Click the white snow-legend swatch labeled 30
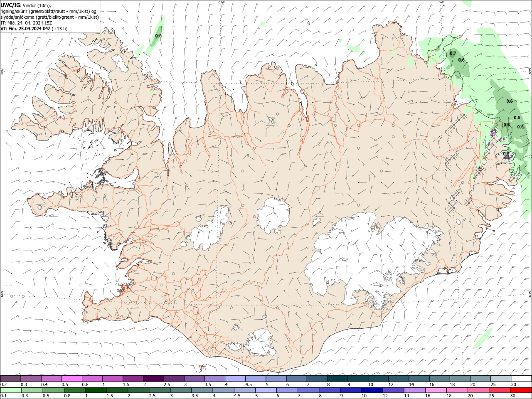Image resolution: width=532 pixels, height=399 pixels. [521, 379]
